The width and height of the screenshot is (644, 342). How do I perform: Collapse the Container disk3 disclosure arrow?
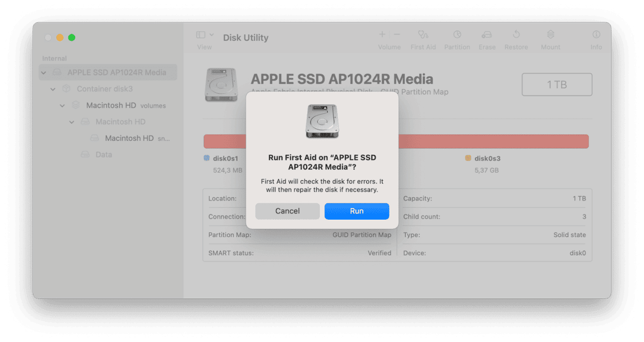pyautogui.click(x=53, y=89)
